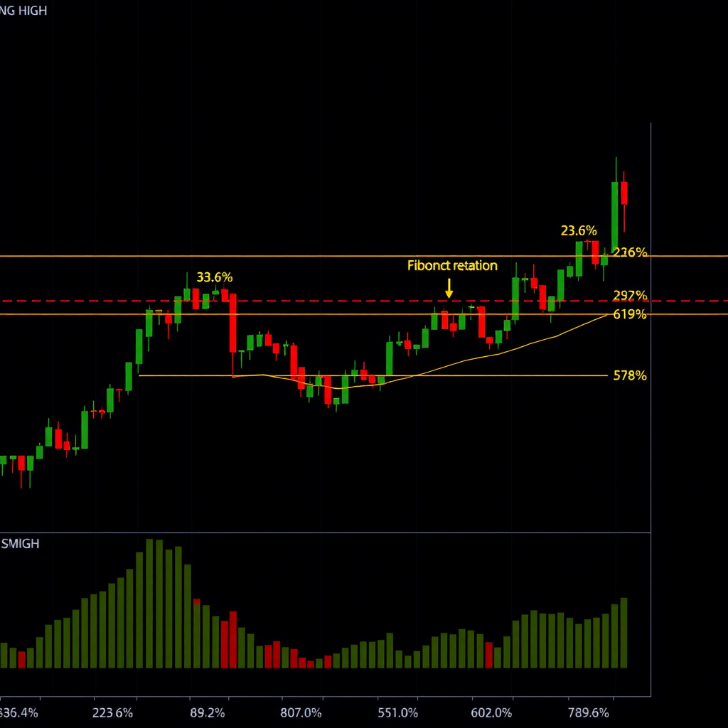Select the 23.6% label above recent candles
This screenshot has height=728, width=728.
[579, 230]
